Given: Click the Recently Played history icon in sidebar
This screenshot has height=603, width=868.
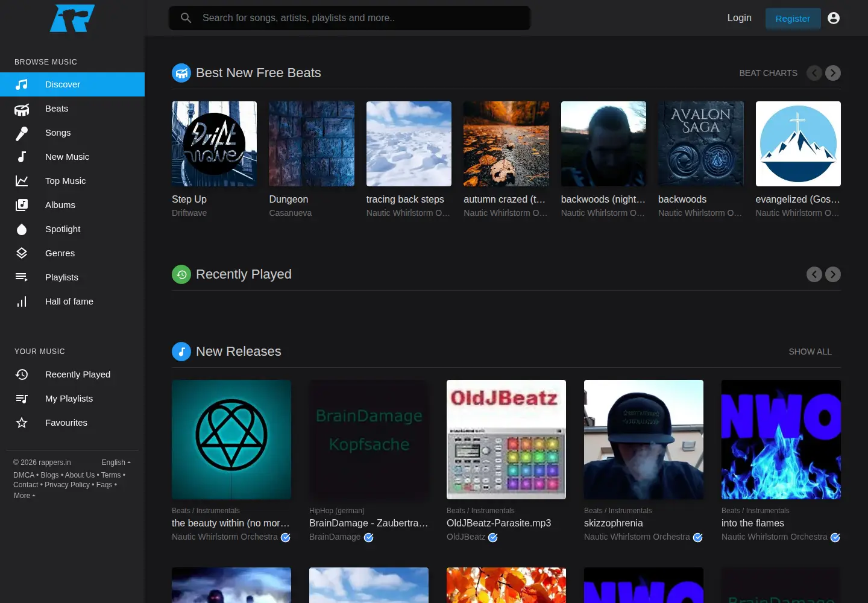Looking at the screenshot, I should pyautogui.click(x=22, y=374).
